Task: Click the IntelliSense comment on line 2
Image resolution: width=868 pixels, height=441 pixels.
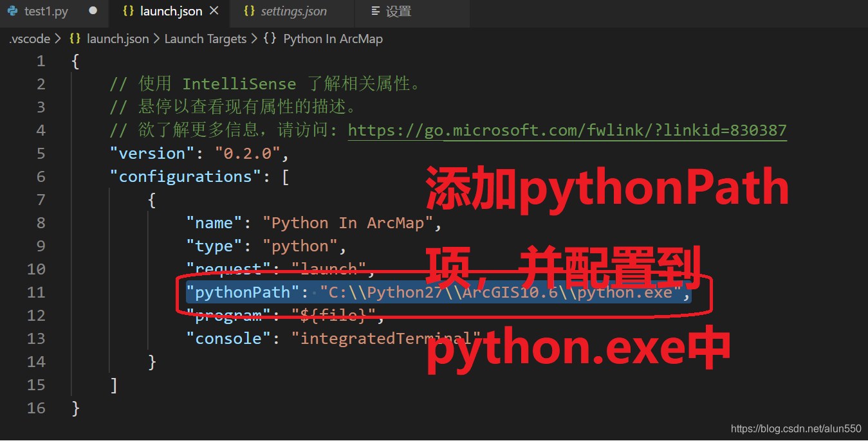Action: [x=266, y=84]
